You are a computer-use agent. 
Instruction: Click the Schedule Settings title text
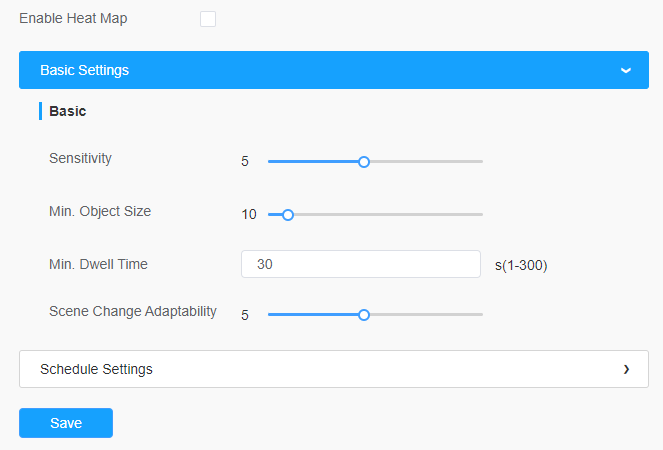click(x=96, y=369)
